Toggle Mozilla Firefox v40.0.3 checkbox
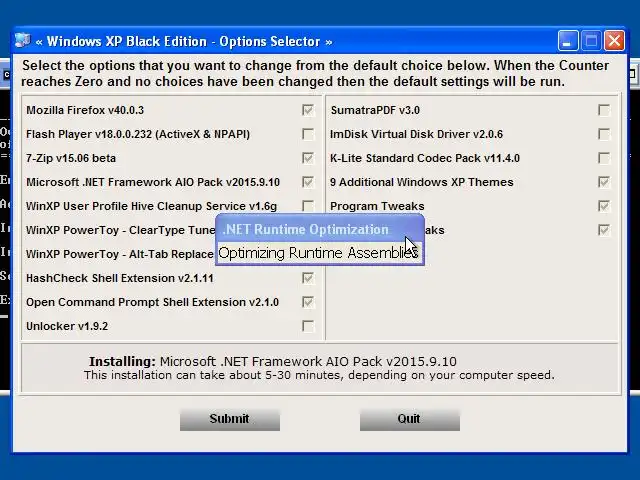The height and width of the screenshot is (480, 640). coord(308,110)
